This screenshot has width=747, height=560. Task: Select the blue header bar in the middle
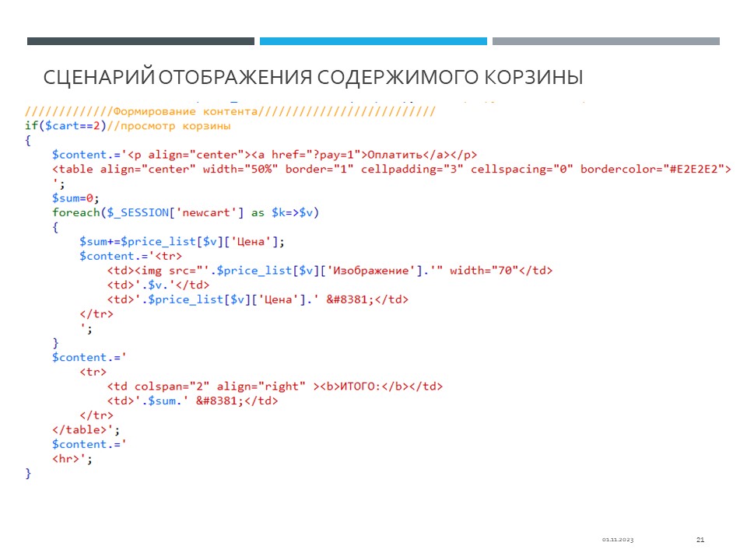(x=373, y=41)
